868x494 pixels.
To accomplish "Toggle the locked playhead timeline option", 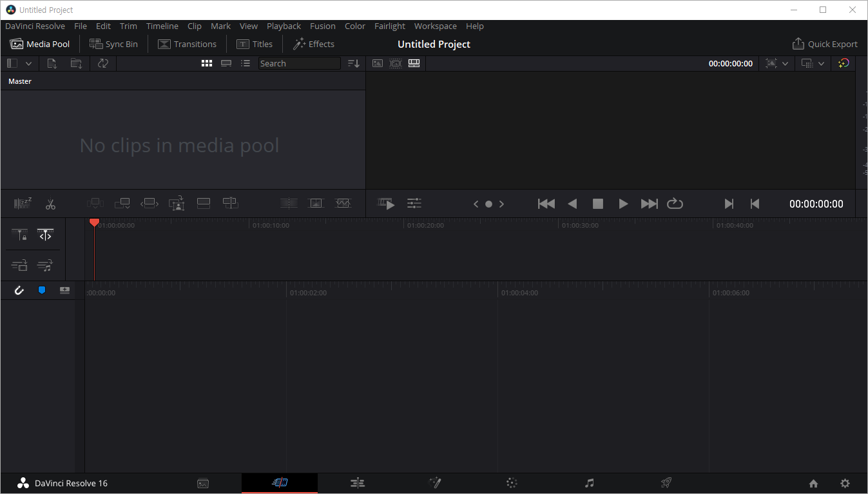I will coord(19,235).
